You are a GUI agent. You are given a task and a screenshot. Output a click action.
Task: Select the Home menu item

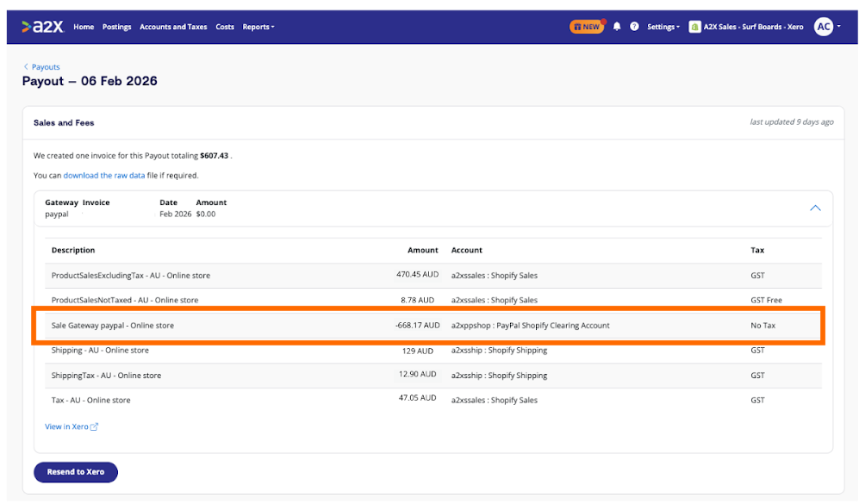click(x=83, y=27)
